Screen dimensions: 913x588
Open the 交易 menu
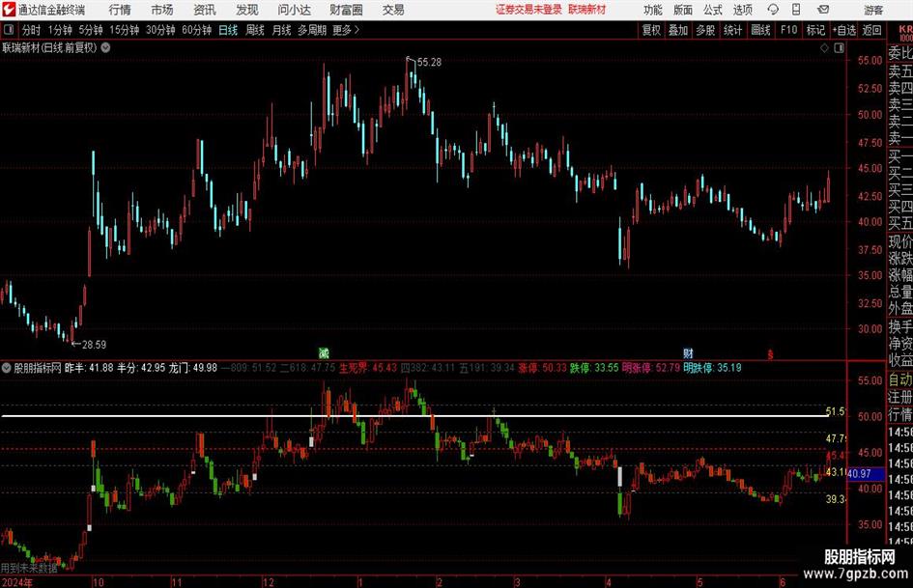[393, 10]
